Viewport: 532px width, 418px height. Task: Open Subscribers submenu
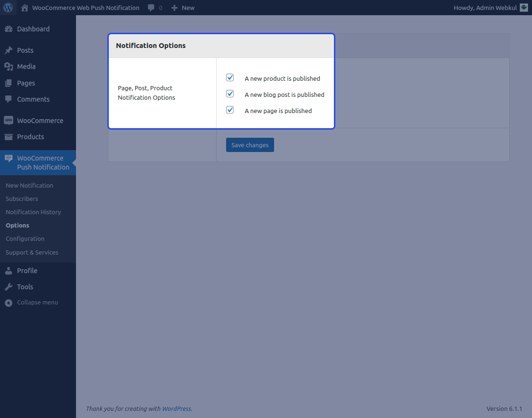coord(22,199)
